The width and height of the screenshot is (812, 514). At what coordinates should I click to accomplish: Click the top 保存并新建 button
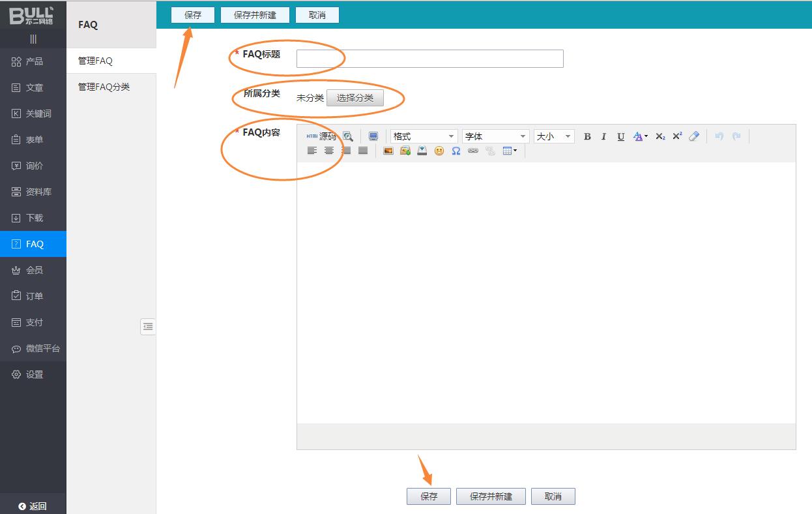(x=255, y=15)
